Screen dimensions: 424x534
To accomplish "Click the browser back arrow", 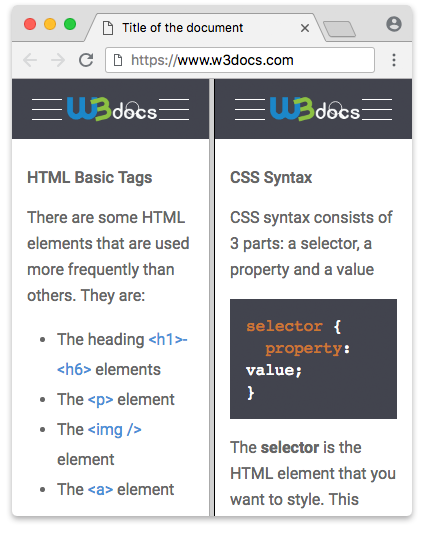I will pos(30,60).
